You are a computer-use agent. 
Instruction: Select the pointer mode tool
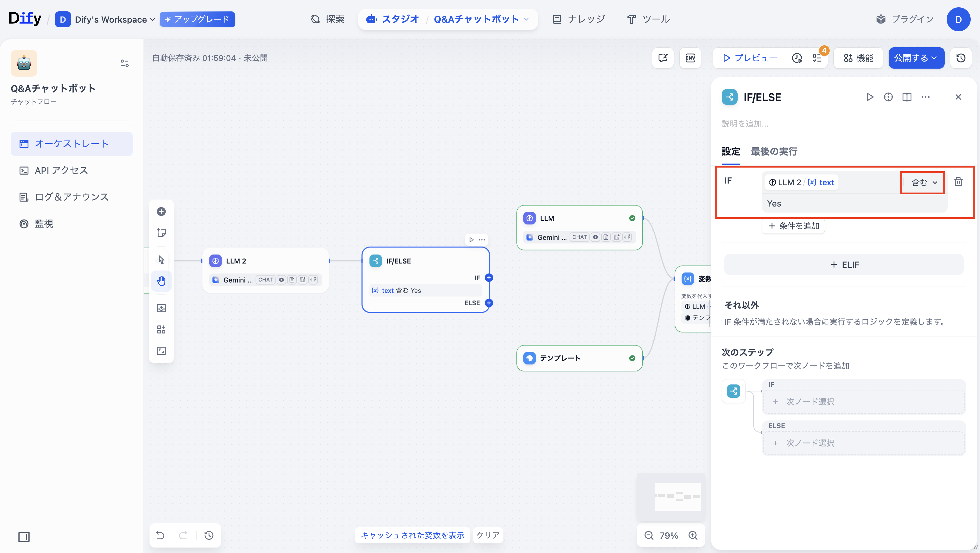[x=161, y=260]
